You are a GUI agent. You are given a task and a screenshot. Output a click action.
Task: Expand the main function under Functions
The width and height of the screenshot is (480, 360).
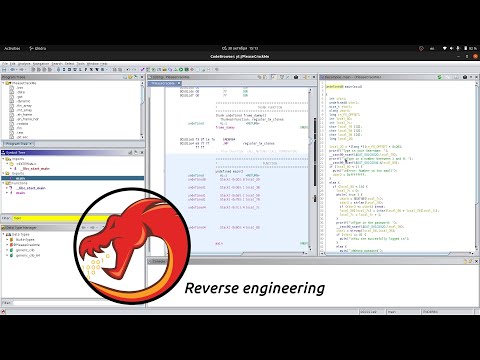pyautogui.click(x=7, y=193)
